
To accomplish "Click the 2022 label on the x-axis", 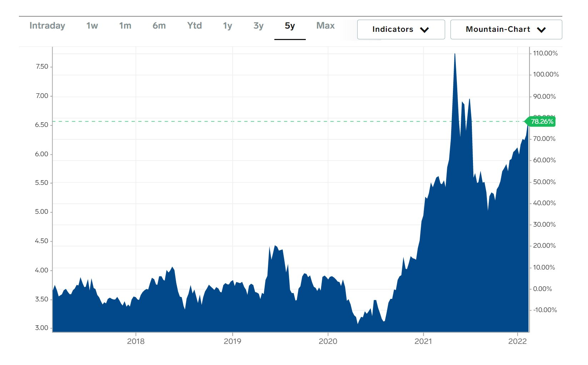I will tap(517, 341).
